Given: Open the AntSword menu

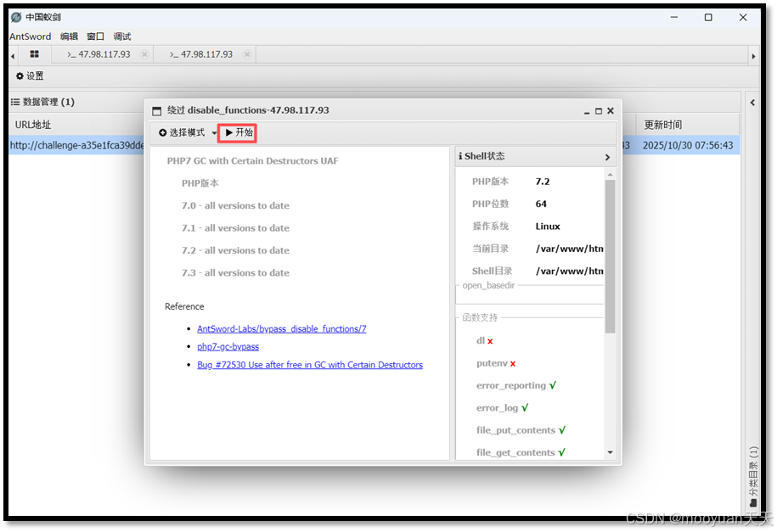Looking at the screenshot, I should coord(31,36).
